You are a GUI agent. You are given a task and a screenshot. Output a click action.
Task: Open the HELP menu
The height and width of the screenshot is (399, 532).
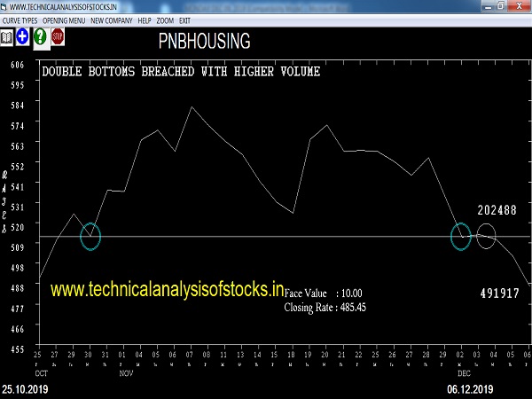[x=144, y=19]
